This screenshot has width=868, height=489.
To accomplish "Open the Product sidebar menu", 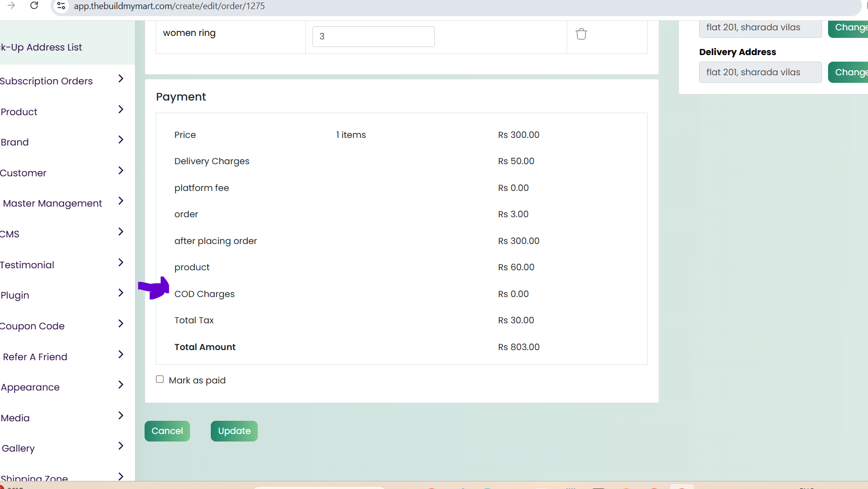I will point(19,112).
